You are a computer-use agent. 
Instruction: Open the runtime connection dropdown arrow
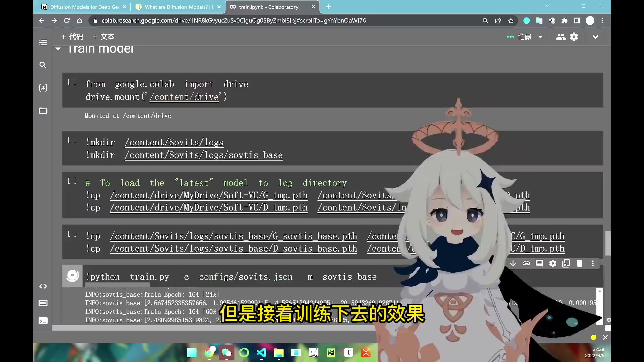point(540,37)
